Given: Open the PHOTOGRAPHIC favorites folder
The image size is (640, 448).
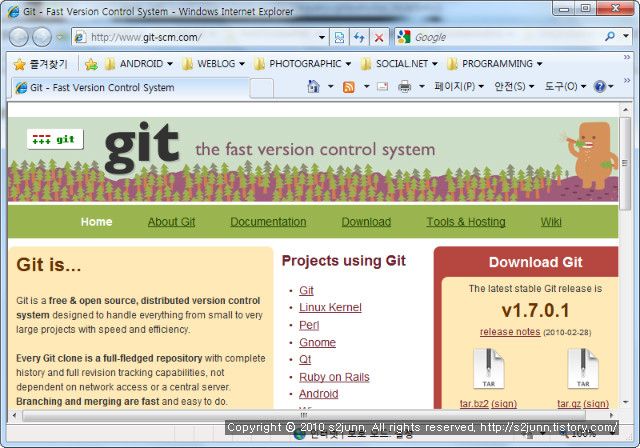Looking at the screenshot, I should point(302,64).
